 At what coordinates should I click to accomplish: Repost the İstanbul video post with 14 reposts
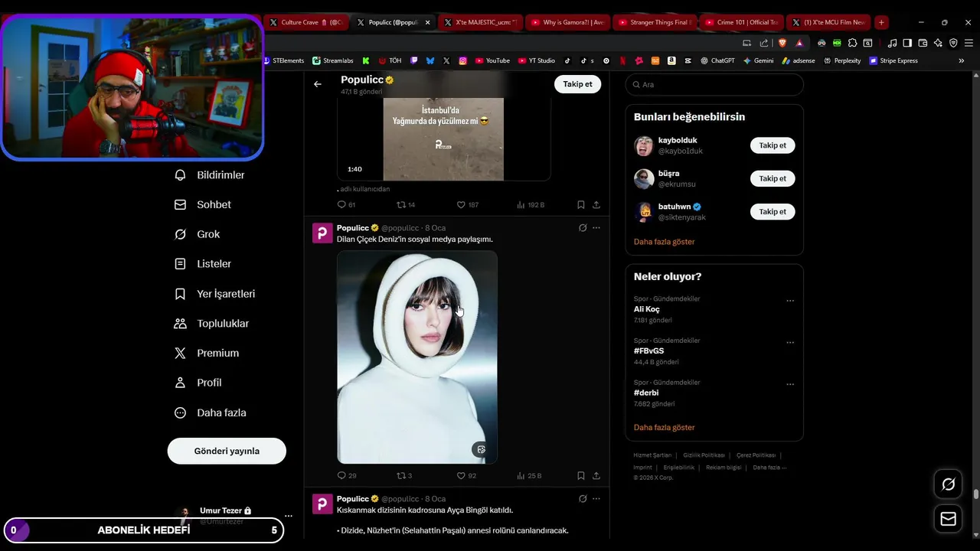(x=405, y=205)
